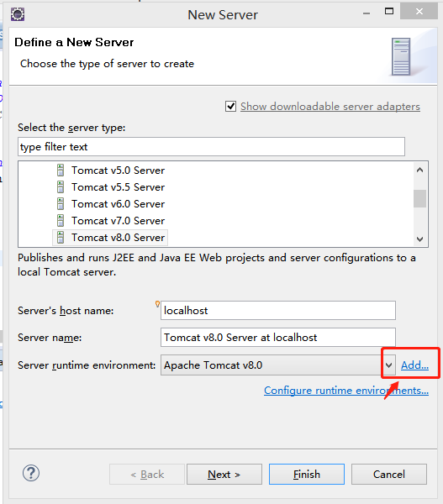Image resolution: width=443 pixels, height=504 pixels.
Task: Click the Add... runtime link
Action: click(414, 365)
